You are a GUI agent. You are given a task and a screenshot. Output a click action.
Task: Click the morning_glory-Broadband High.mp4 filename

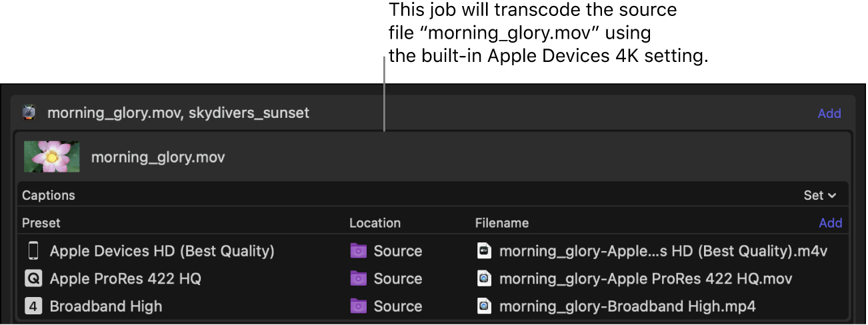pos(627,306)
